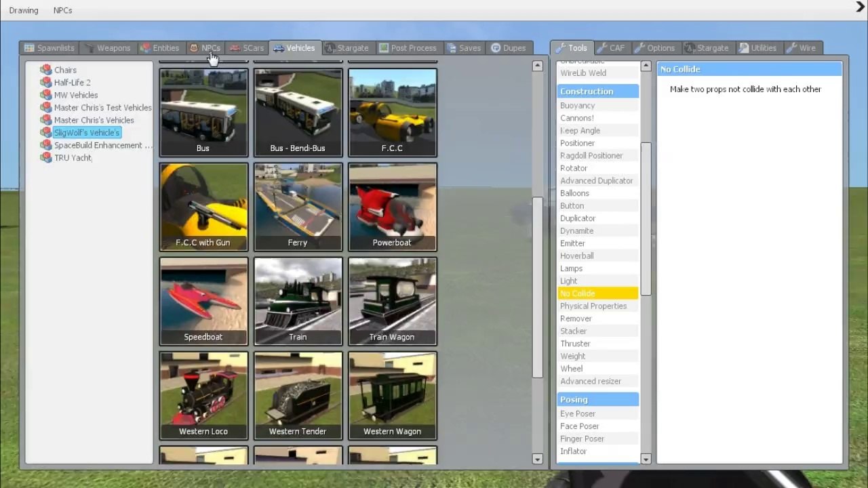This screenshot has height=488, width=868.
Task: Collapse the Posing tool category
Action: point(598,400)
